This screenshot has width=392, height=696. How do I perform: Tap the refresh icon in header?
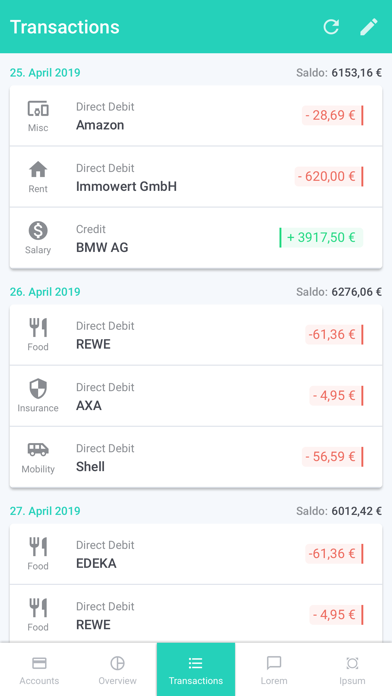click(331, 27)
